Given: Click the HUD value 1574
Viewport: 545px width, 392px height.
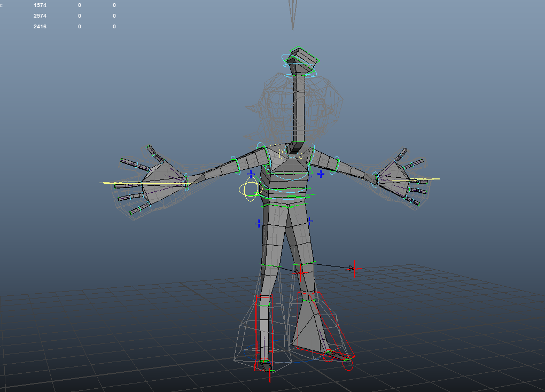Looking at the screenshot, I should click(40, 5).
